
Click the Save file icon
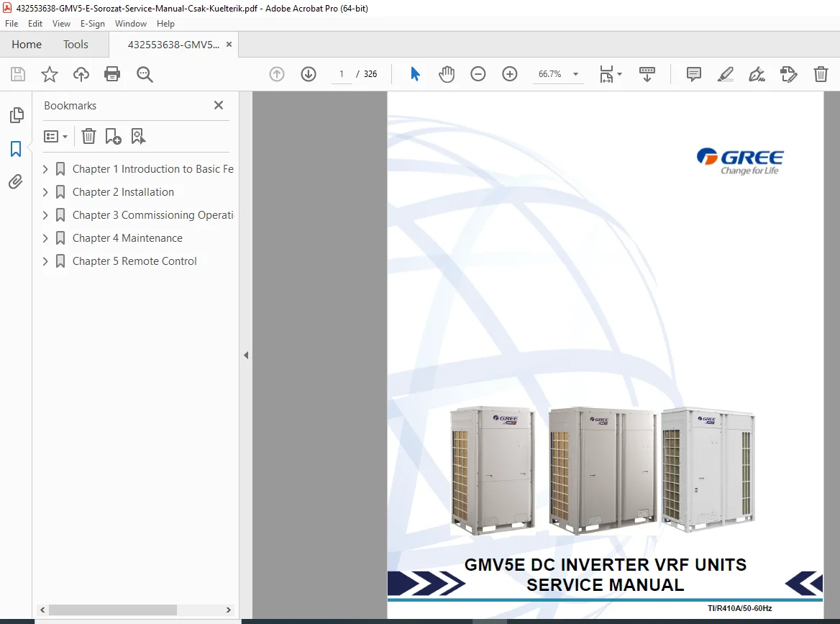tap(18, 74)
